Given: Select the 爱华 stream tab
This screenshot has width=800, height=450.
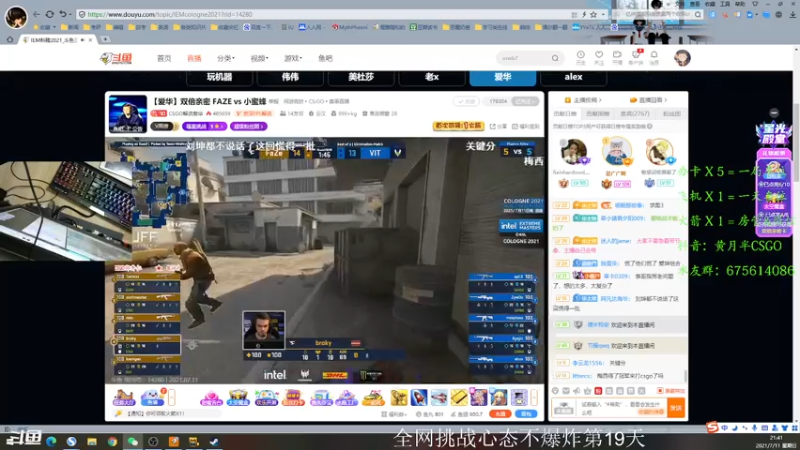Looking at the screenshot, I should 503,77.
